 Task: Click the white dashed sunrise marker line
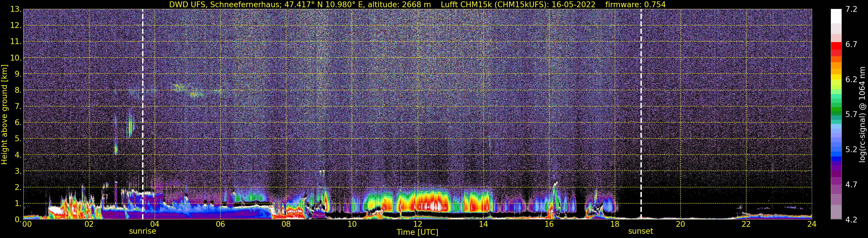click(143, 114)
